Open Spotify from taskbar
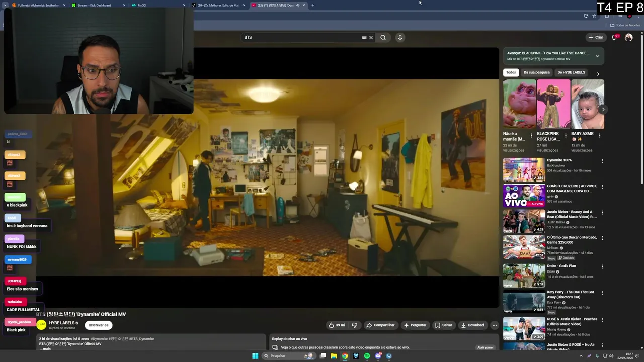The width and height of the screenshot is (644, 362). 367,356
